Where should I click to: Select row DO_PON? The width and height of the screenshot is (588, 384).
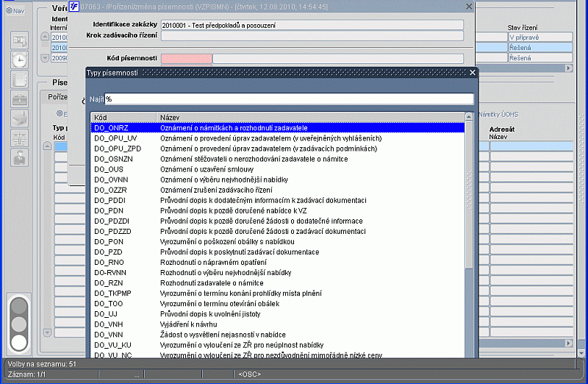tap(278, 241)
